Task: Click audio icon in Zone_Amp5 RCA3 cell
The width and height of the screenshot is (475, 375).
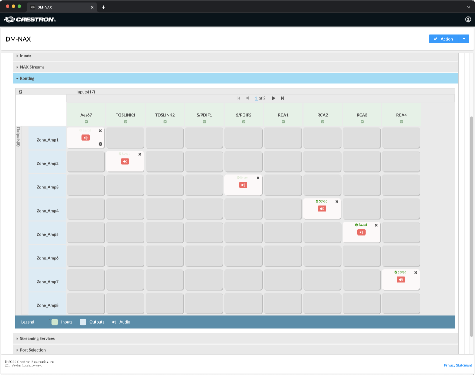Action: [361, 232]
